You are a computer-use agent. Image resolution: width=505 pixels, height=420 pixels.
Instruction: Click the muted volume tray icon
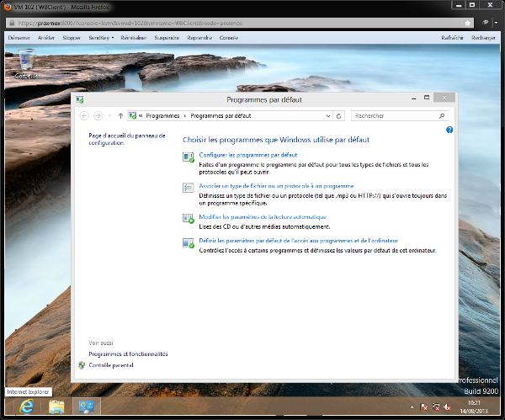(x=448, y=407)
